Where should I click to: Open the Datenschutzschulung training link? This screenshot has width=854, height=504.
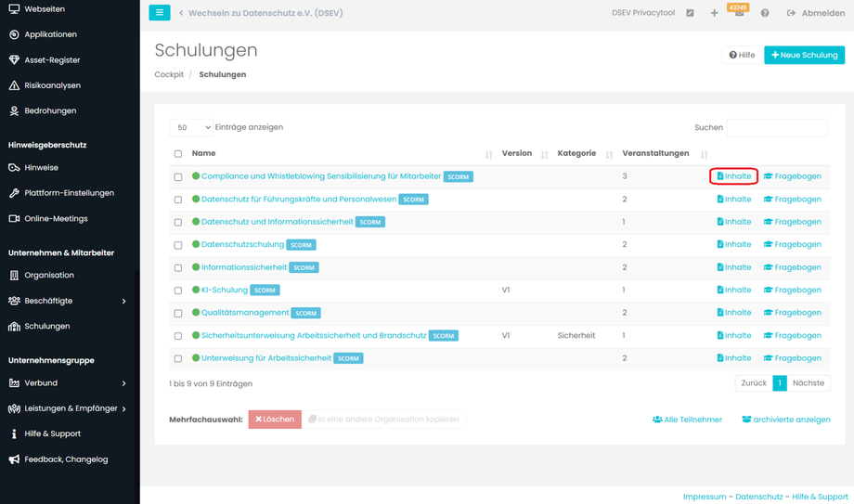pos(242,245)
